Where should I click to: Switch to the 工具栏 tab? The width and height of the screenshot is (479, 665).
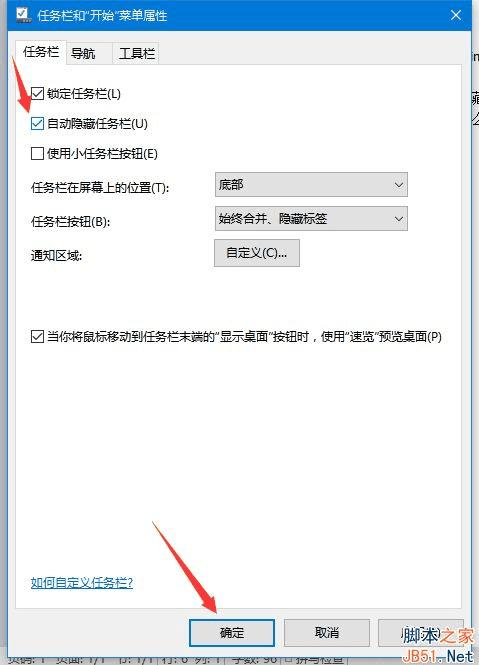tap(136, 53)
